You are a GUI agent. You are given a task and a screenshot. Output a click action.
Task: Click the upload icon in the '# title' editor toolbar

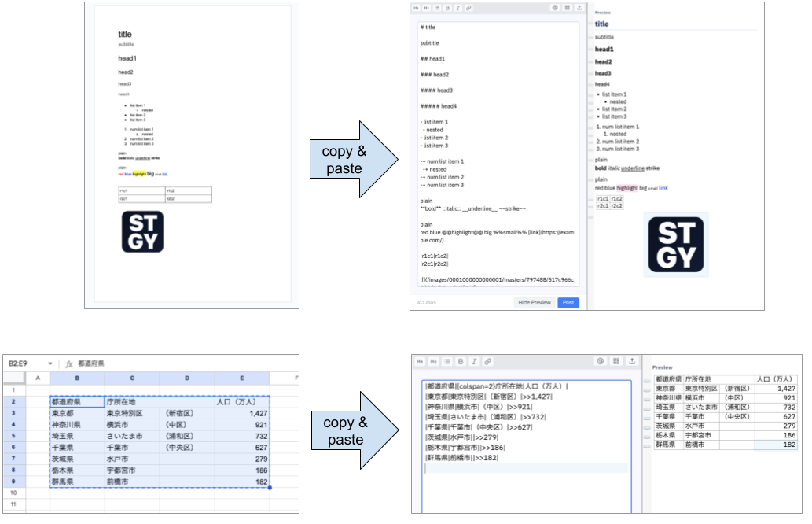click(x=579, y=8)
